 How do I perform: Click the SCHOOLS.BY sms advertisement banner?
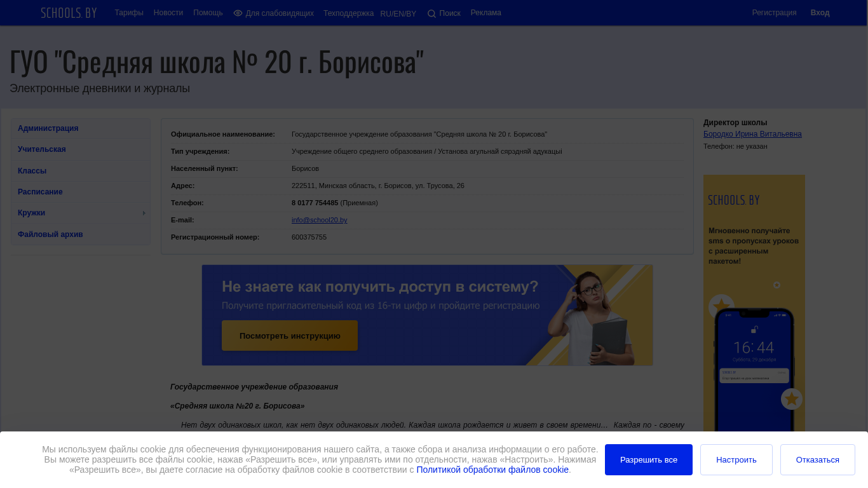754,304
